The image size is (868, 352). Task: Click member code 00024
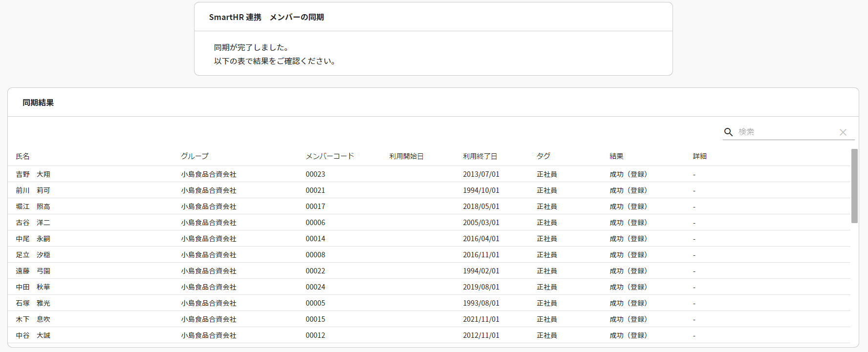[x=315, y=287]
